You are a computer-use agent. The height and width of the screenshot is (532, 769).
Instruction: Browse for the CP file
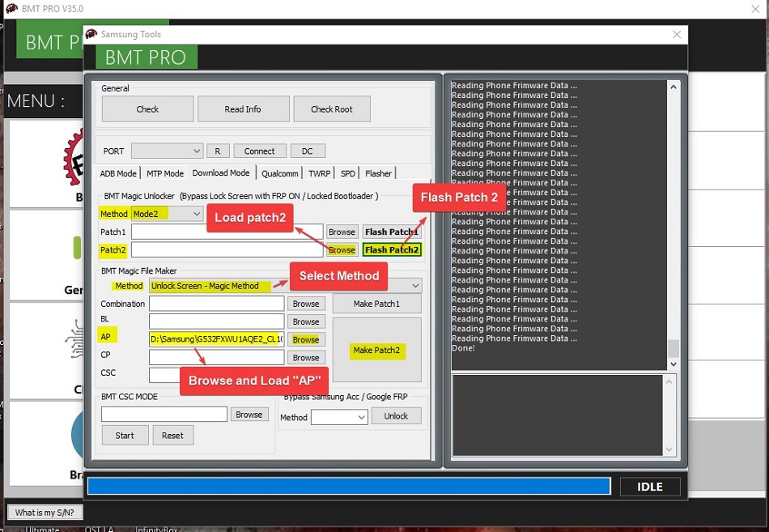pos(306,358)
